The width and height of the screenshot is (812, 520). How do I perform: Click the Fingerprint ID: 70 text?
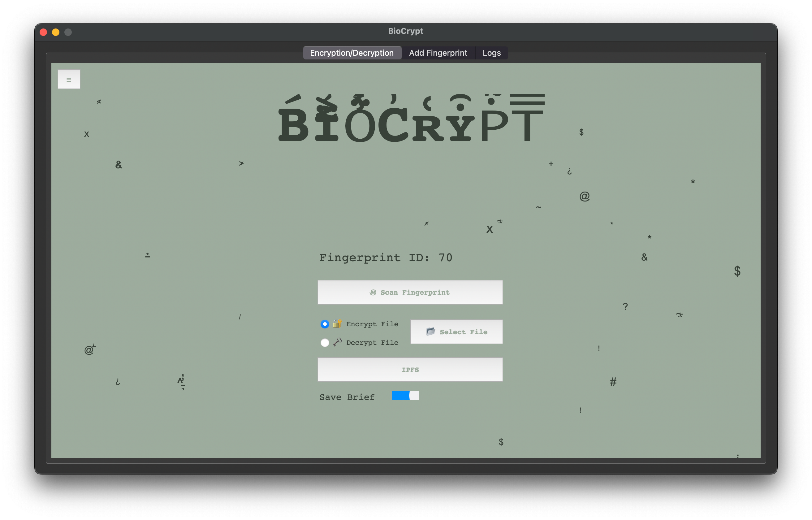tap(385, 258)
